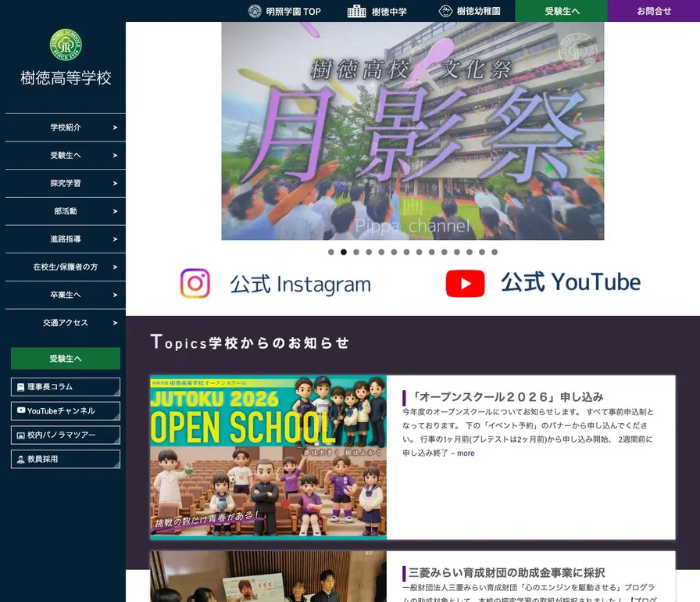The image size is (700, 602).
Task: Select eleventh carousel dot
Action: [457, 252]
